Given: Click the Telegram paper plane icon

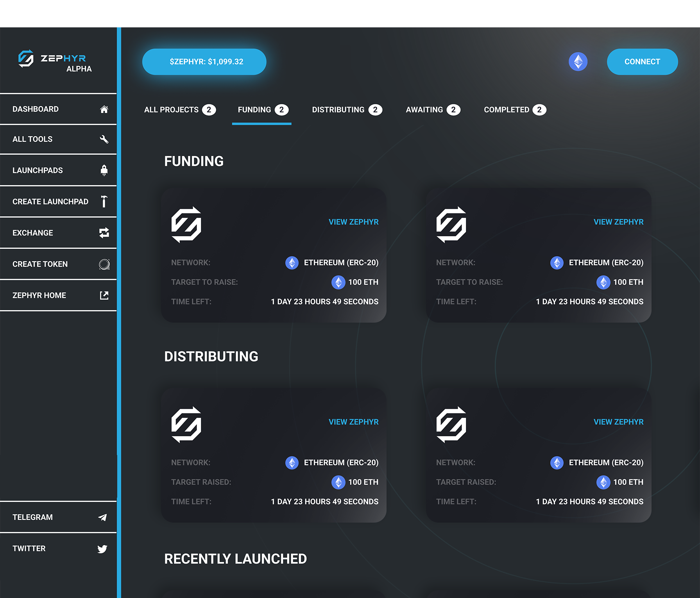Looking at the screenshot, I should (x=102, y=518).
